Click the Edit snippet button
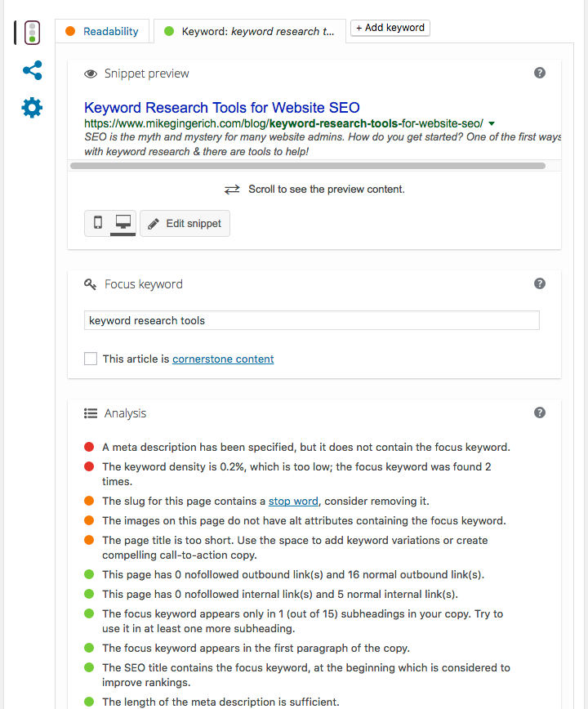 click(185, 223)
